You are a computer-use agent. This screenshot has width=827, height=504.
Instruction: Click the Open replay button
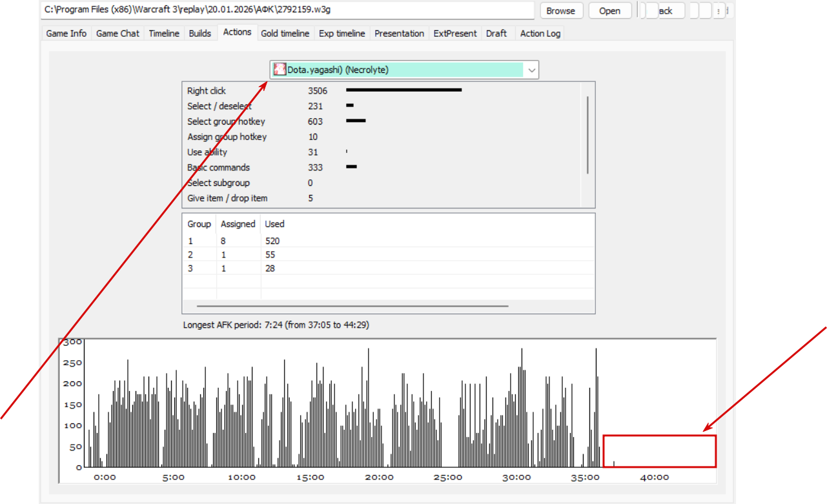(x=609, y=10)
